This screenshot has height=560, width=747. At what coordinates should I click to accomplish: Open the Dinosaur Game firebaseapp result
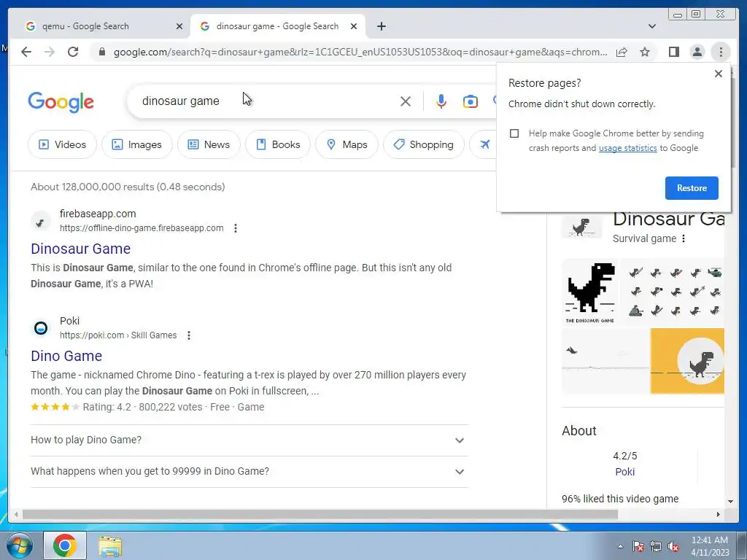click(80, 249)
